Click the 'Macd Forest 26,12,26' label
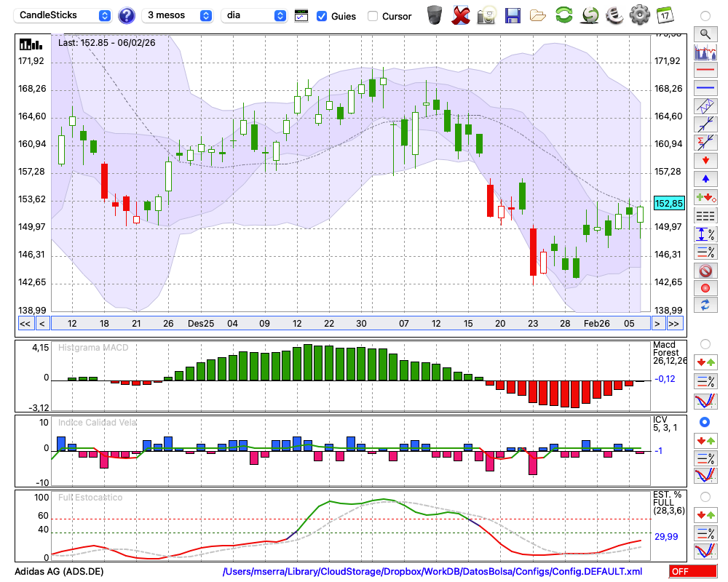Viewport: 728px width, 582px height. (x=670, y=353)
